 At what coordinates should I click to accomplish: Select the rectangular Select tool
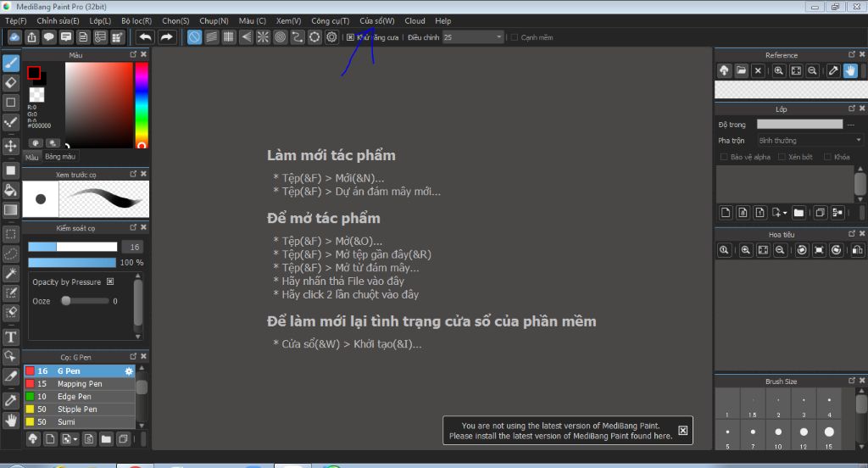[11, 234]
